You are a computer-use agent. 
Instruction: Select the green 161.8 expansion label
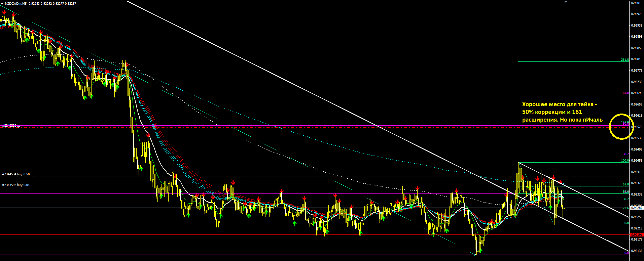click(x=625, y=122)
